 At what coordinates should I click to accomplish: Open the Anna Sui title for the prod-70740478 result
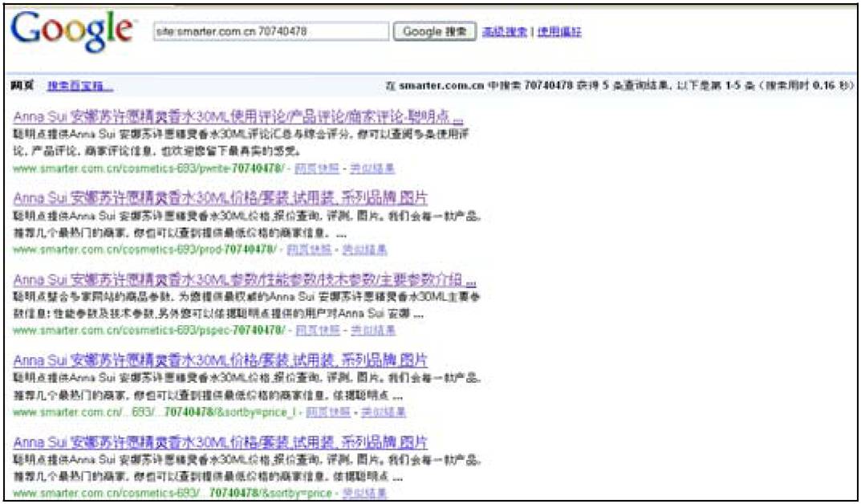[220, 197]
